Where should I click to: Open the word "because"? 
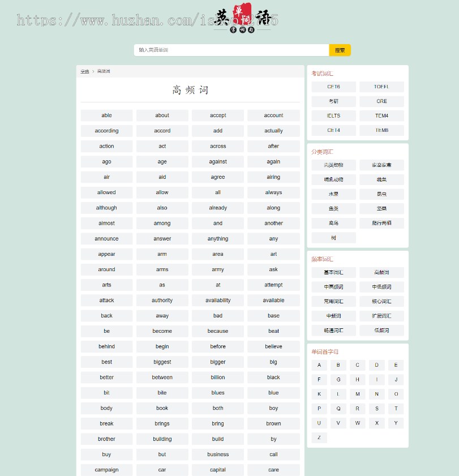(218, 331)
